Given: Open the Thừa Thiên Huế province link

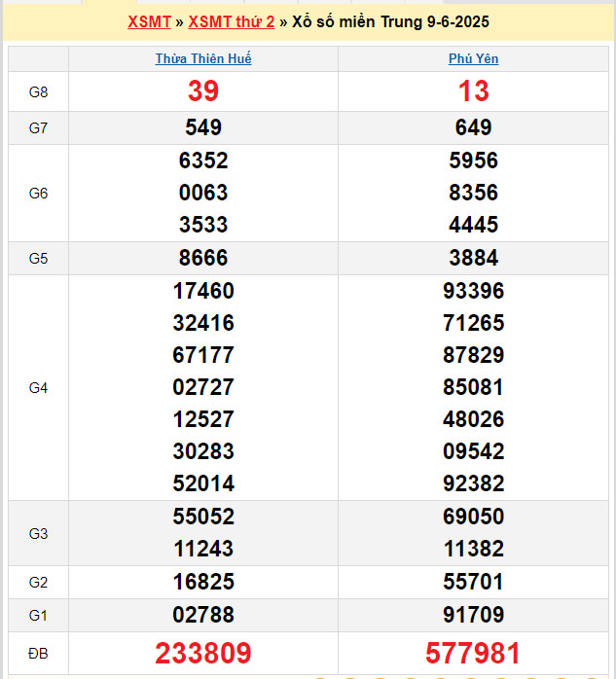Looking at the screenshot, I should [203, 58].
